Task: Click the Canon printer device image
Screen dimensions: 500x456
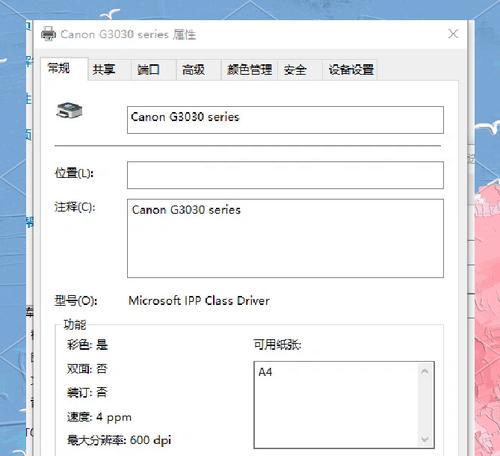Action: [x=69, y=111]
